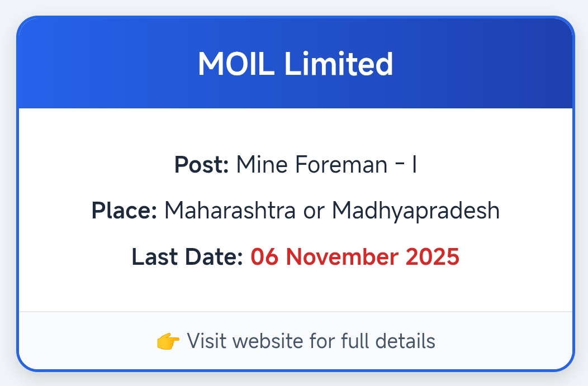Click the word "Foreman" in the Post line
This screenshot has height=386, width=588.
point(340,165)
